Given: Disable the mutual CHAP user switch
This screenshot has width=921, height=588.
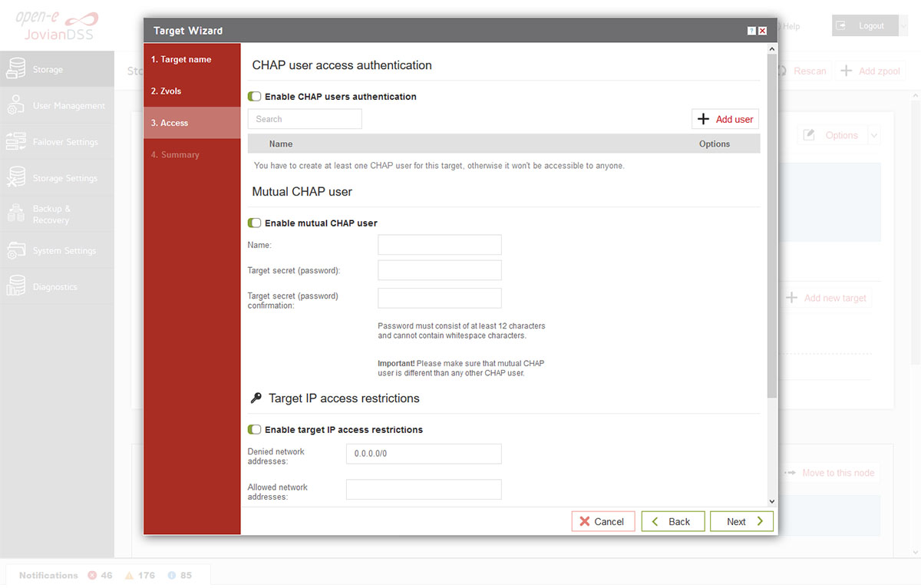Looking at the screenshot, I should [x=255, y=223].
